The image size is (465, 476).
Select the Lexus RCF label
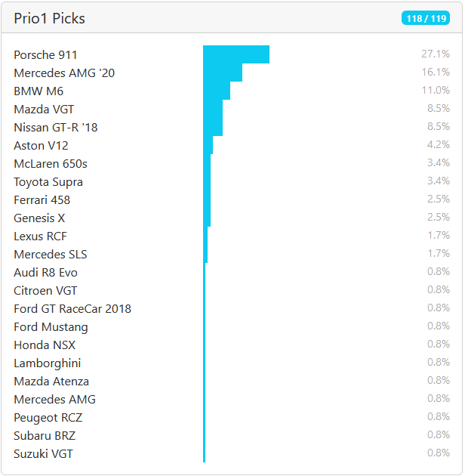point(40,236)
